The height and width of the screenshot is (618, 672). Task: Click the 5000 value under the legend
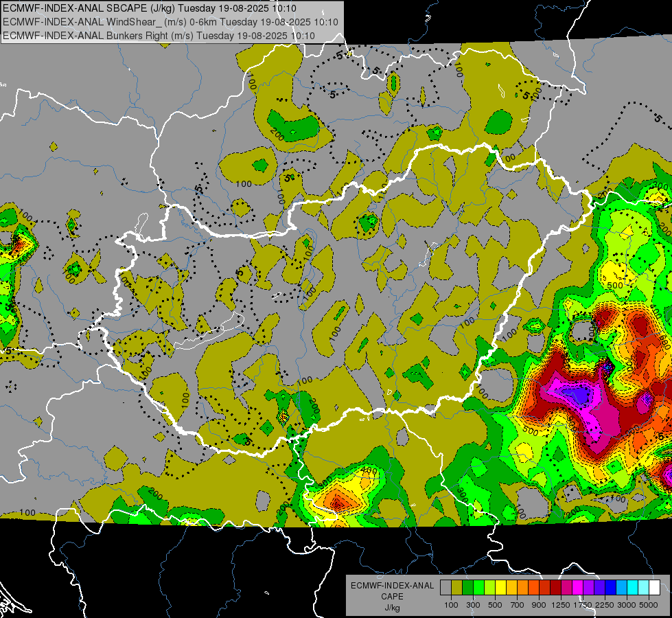click(x=649, y=605)
